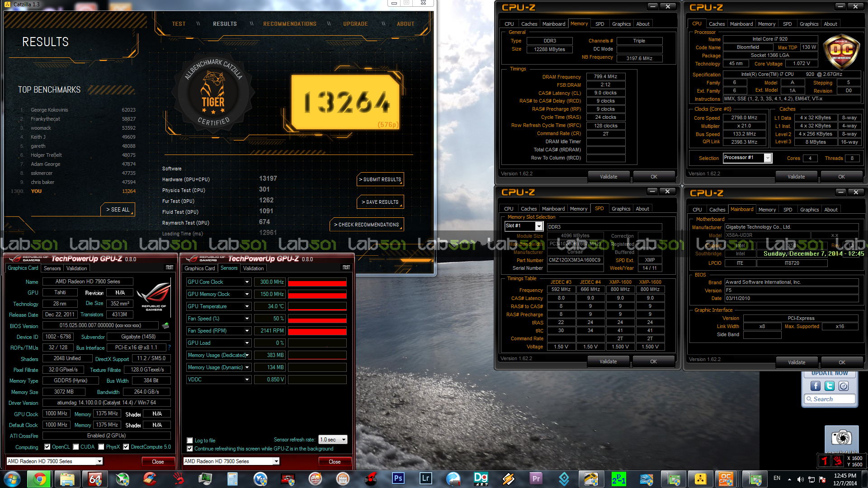Viewport: 868px width, 488px height.
Task: Click SUBMIT RESULTS button in Catzilla
Action: click(x=380, y=179)
